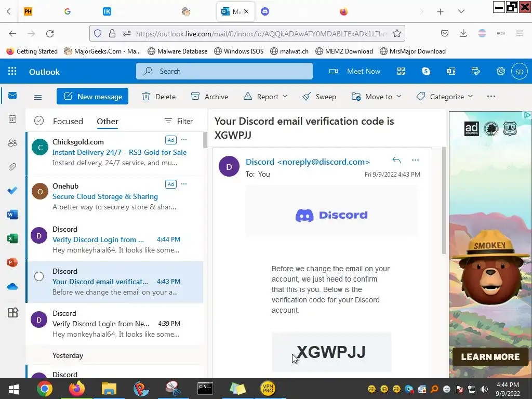Click the noreply@discord.com sender address

(x=323, y=162)
